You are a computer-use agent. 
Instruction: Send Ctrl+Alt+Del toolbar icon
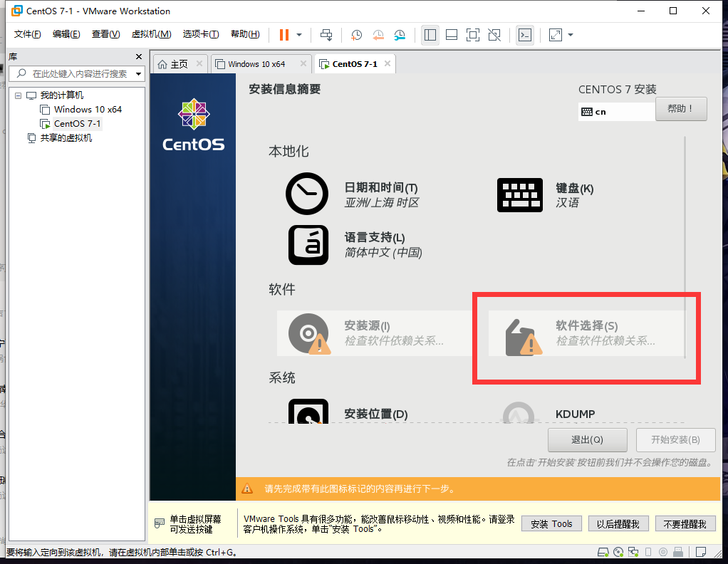(326, 35)
